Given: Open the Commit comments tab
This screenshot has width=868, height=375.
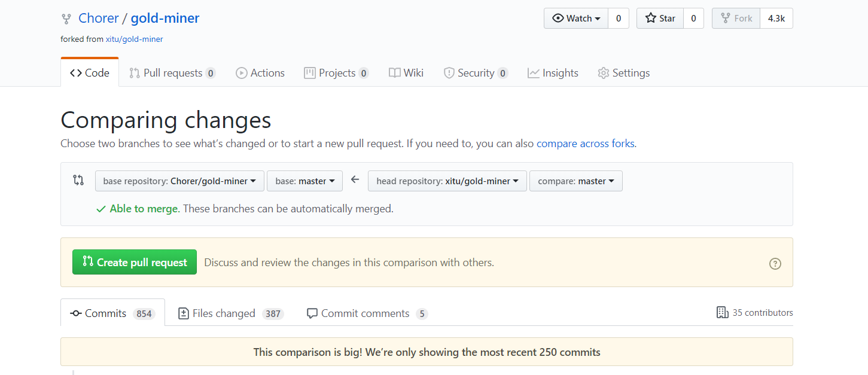Looking at the screenshot, I should point(367,313).
